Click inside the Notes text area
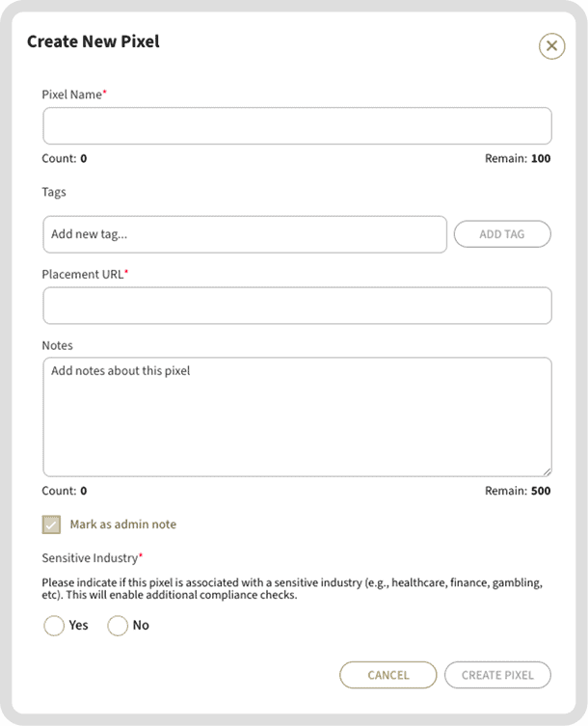 pos(297,417)
